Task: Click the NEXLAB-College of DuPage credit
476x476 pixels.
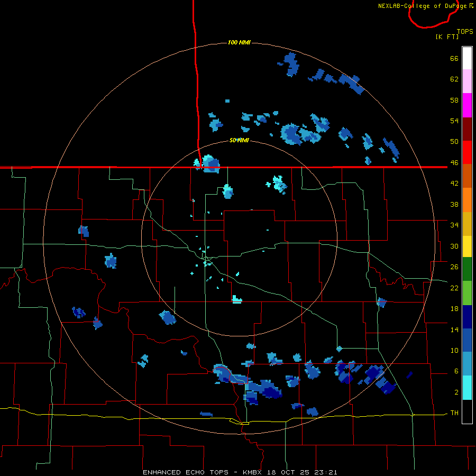Action: coord(423,6)
